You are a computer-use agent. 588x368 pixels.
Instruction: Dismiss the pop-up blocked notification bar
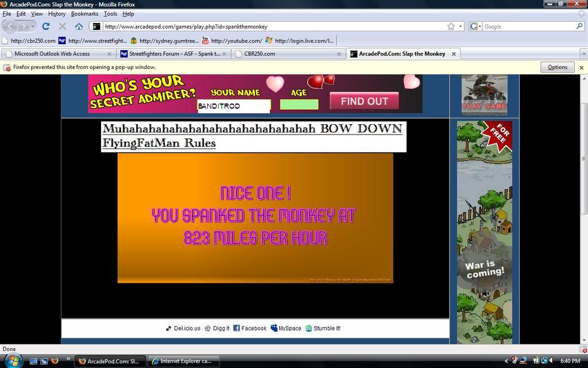(x=581, y=67)
